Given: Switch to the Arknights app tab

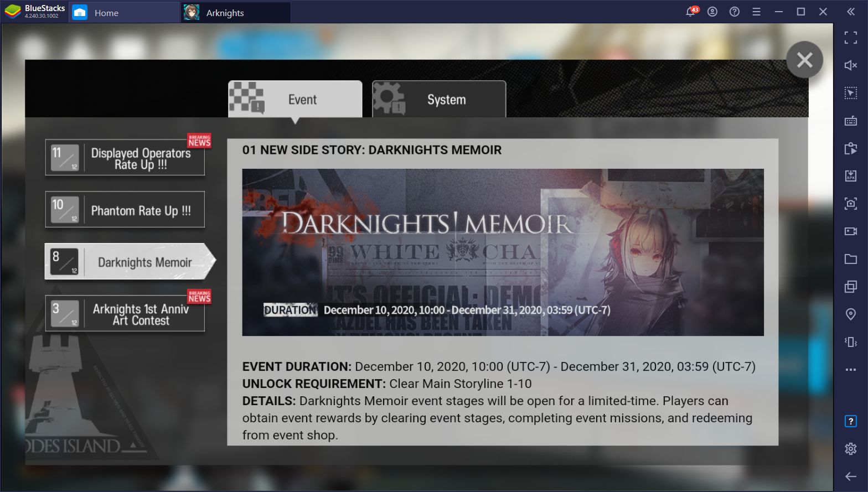Looking at the screenshot, I should coord(236,12).
